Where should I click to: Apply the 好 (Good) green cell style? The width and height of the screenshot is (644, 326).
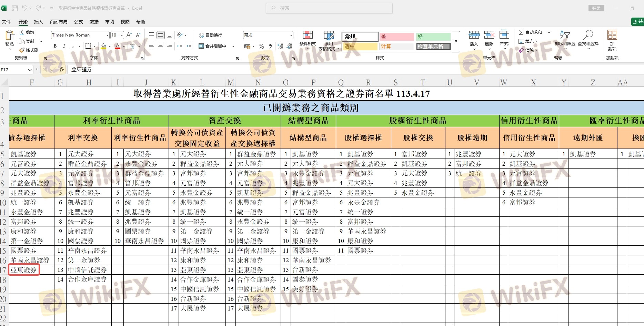click(433, 37)
